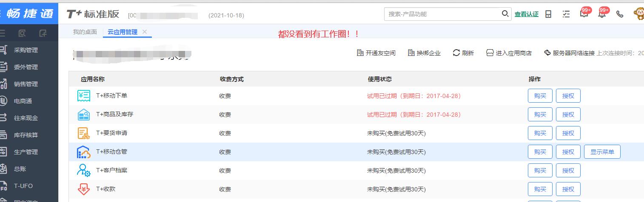The image size is (644, 202).
Task: Click the monkey avatar icon
Action: click(x=639, y=14)
